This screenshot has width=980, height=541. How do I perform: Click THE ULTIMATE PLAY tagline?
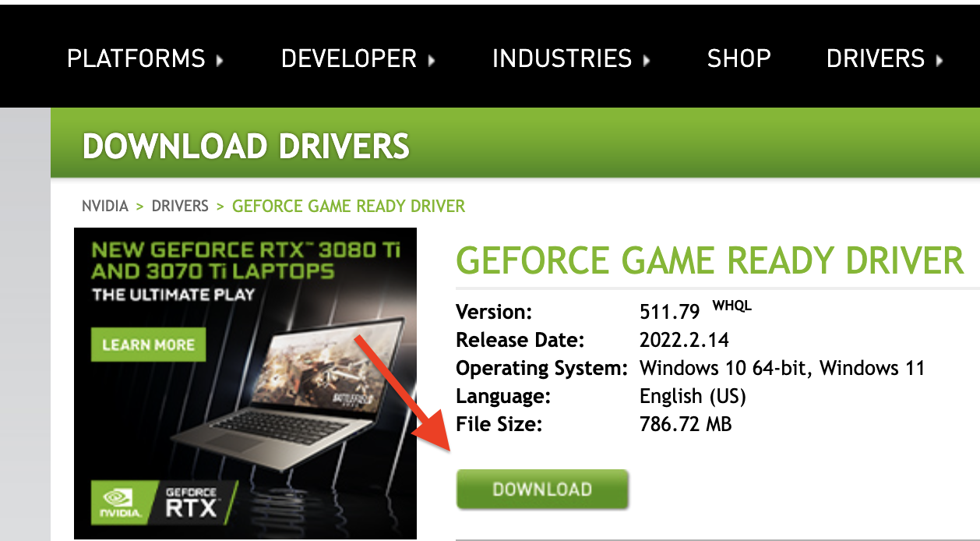tap(173, 295)
